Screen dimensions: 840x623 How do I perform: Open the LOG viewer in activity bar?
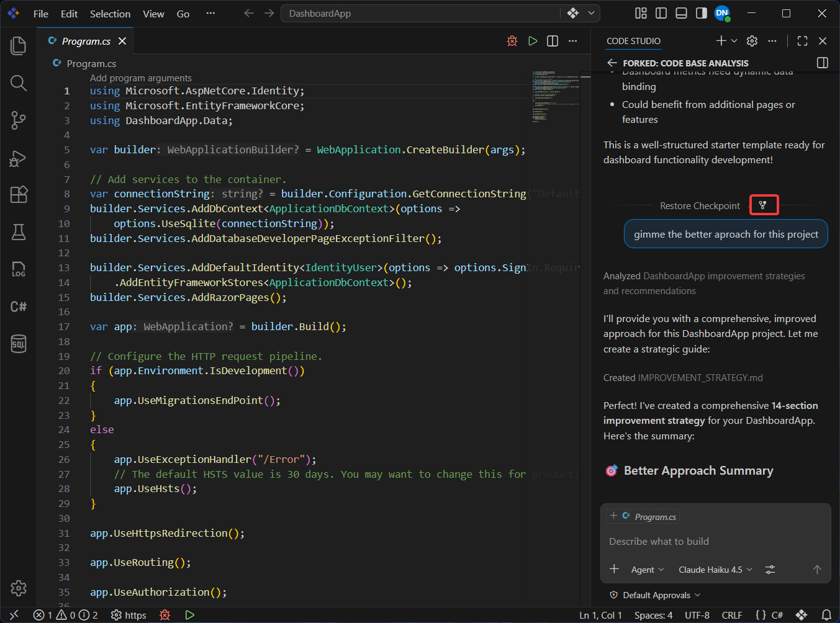coord(19,269)
